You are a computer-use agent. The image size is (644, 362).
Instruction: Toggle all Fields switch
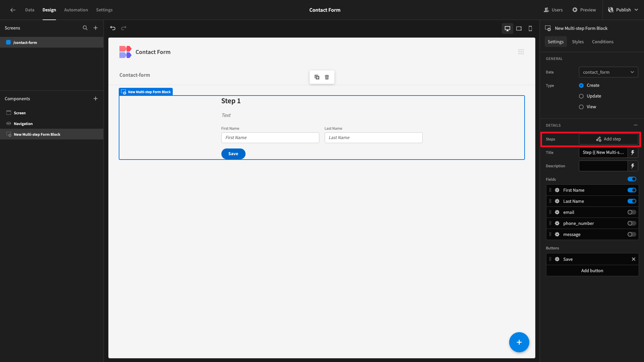point(632,179)
